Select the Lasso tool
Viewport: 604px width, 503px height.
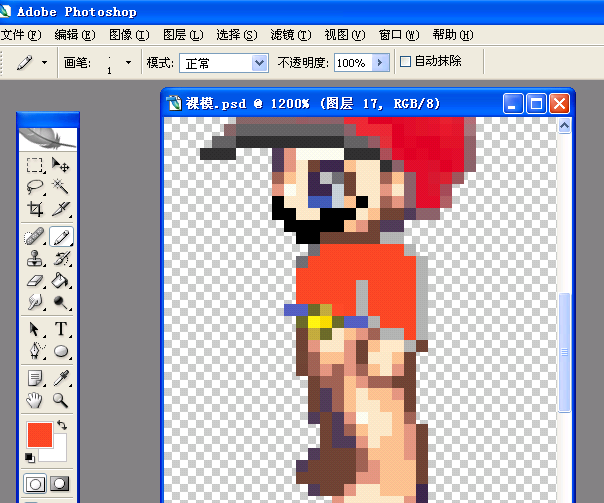pos(35,187)
